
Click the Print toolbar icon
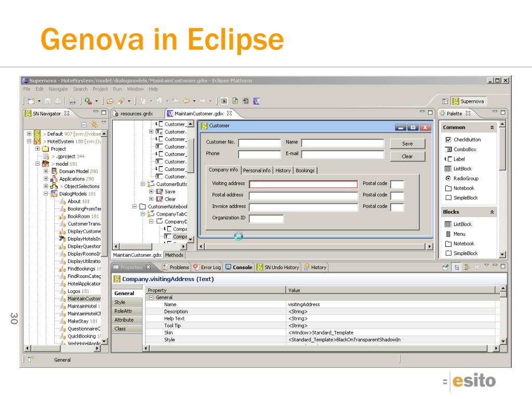pos(58,101)
